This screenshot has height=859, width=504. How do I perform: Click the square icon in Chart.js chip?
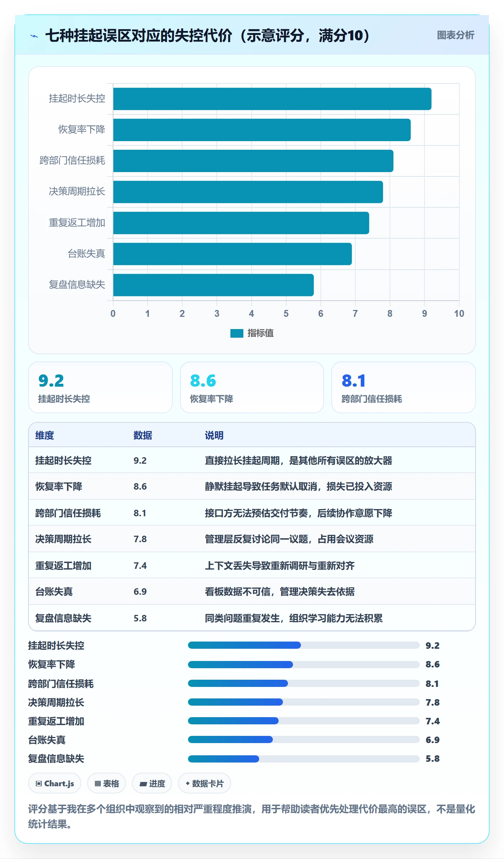[x=39, y=784]
